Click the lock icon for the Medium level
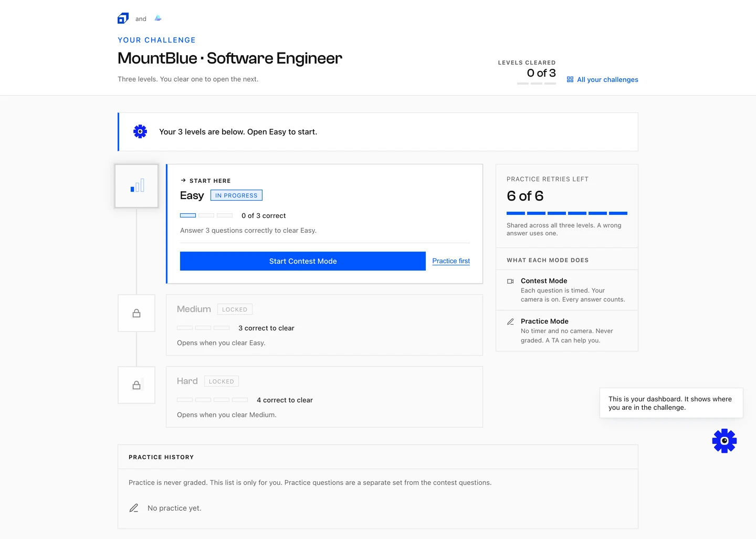Image resolution: width=756 pixels, height=539 pixels. [x=136, y=313]
